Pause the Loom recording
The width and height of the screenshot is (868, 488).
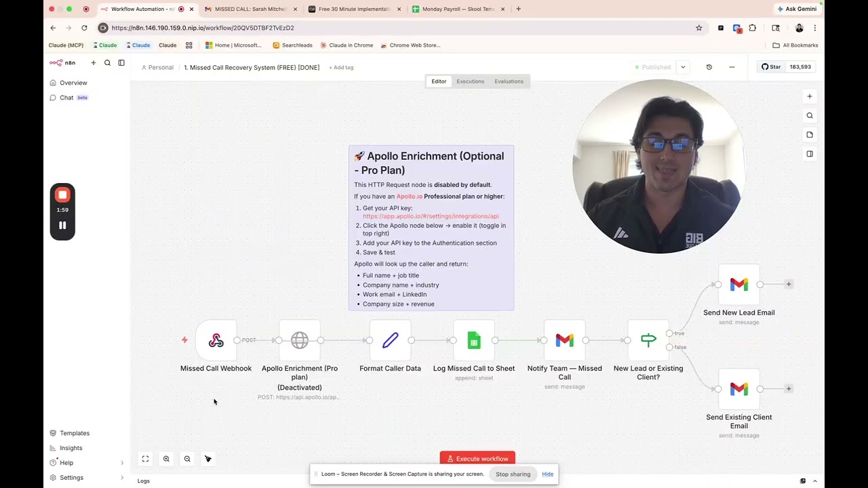click(x=62, y=226)
